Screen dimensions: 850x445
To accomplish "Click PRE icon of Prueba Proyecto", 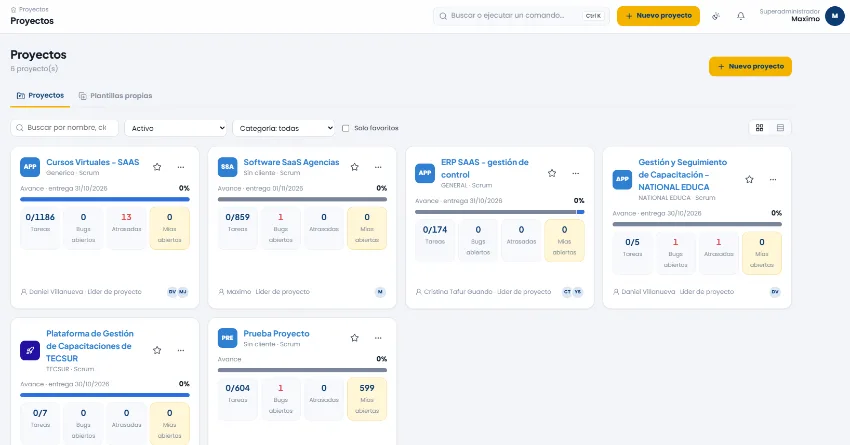I will [228, 338].
